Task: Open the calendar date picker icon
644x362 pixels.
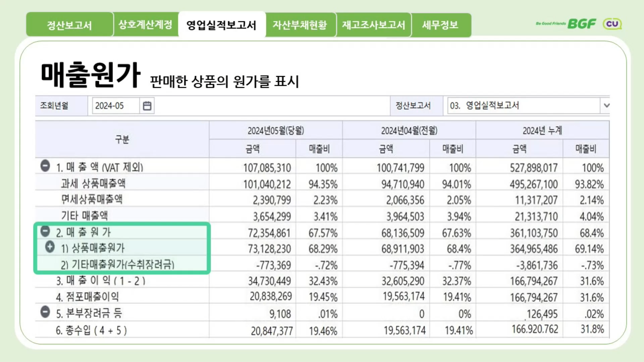Action: (147, 106)
